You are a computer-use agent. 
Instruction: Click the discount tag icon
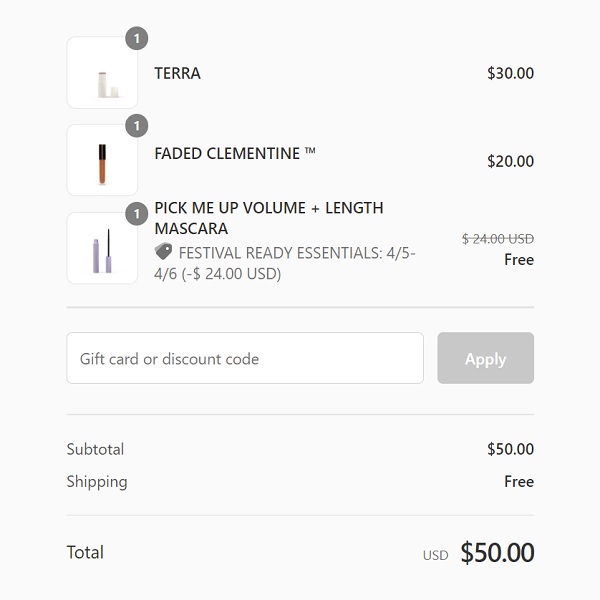click(x=164, y=252)
